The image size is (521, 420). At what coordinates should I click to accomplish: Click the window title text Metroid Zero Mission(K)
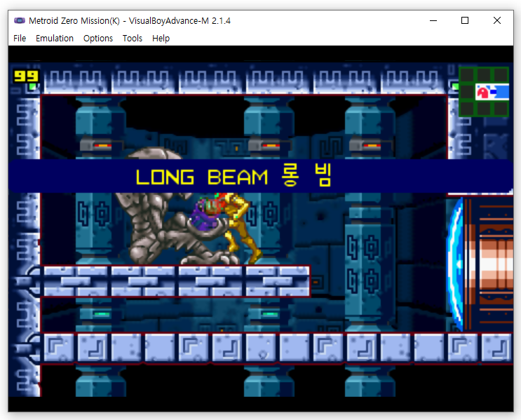(74, 20)
